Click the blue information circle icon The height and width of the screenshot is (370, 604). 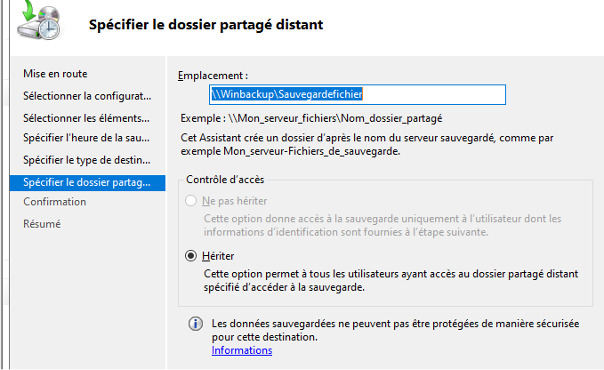(x=195, y=324)
